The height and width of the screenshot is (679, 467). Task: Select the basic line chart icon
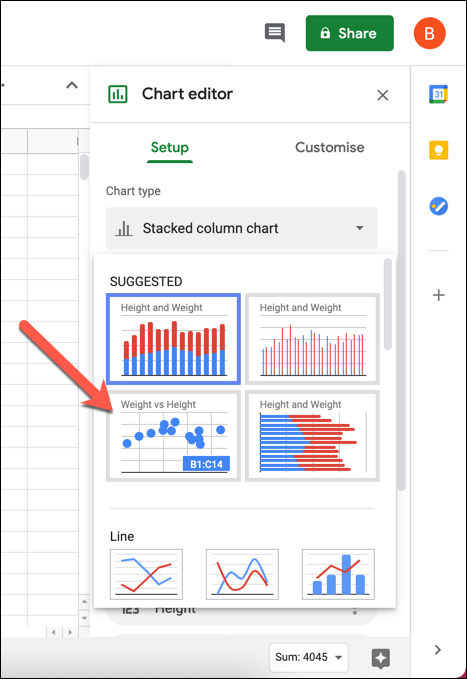click(x=146, y=574)
